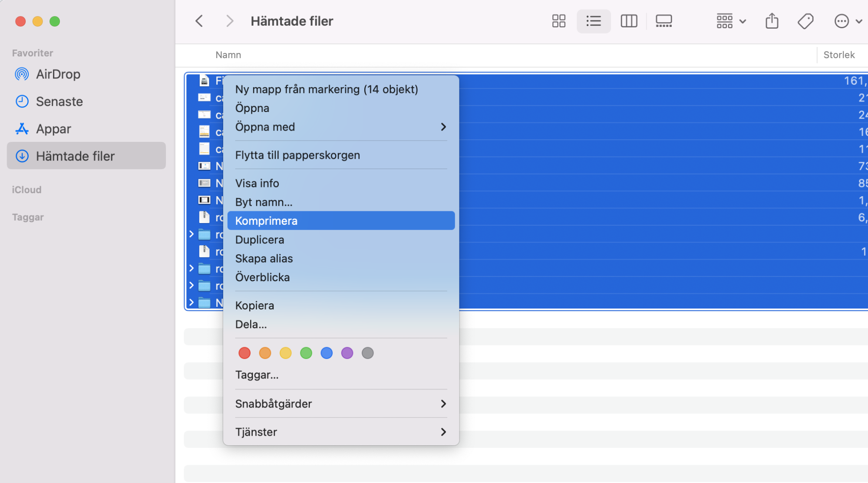868x483 pixels.
Task: Apply the red tag color
Action: click(x=244, y=353)
